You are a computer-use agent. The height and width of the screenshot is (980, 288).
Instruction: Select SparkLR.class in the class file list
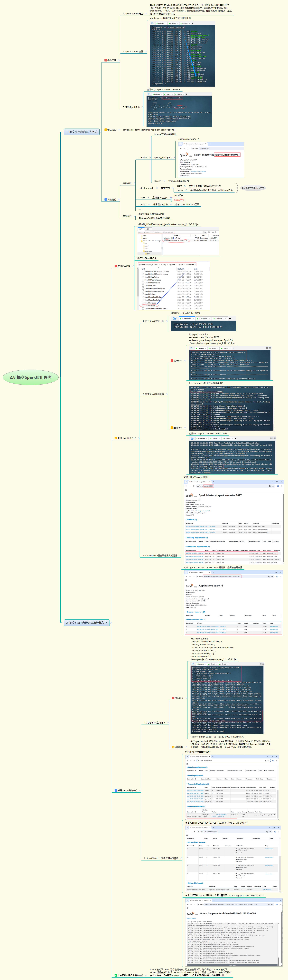tap(150, 294)
